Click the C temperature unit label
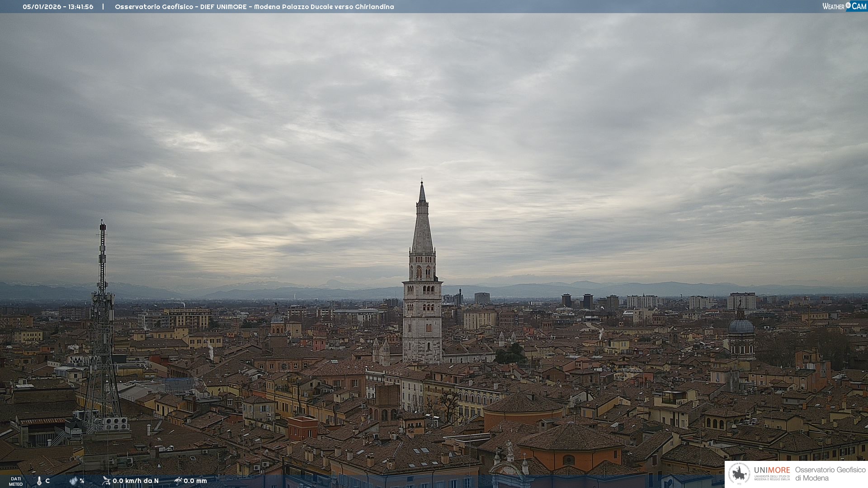The width and height of the screenshot is (868, 488). tap(47, 481)
